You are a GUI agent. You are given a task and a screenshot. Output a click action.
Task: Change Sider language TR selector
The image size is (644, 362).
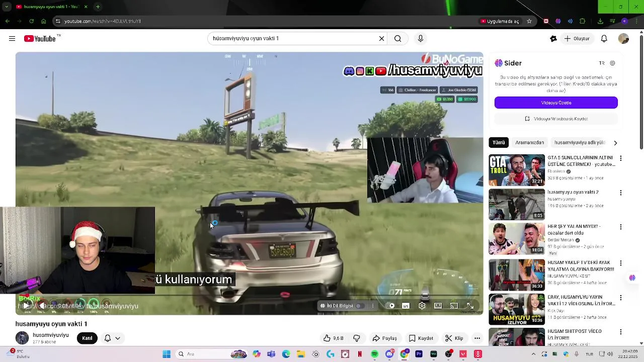pos(602,63)
